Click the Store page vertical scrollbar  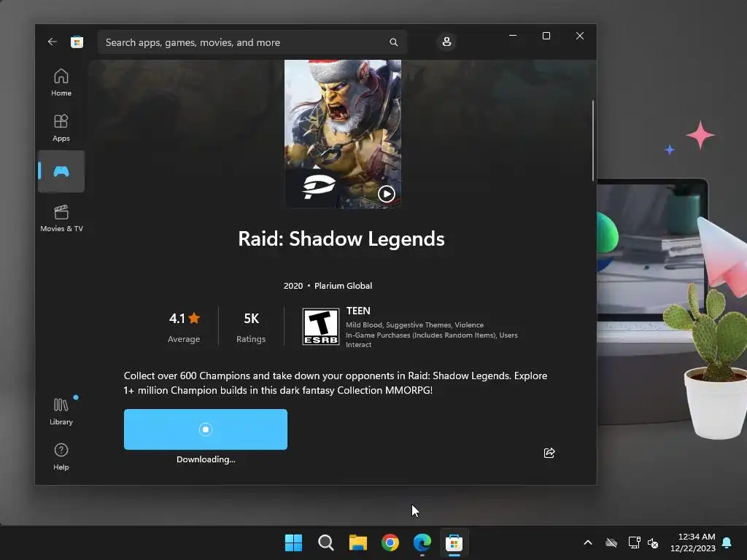pos(593,141)
